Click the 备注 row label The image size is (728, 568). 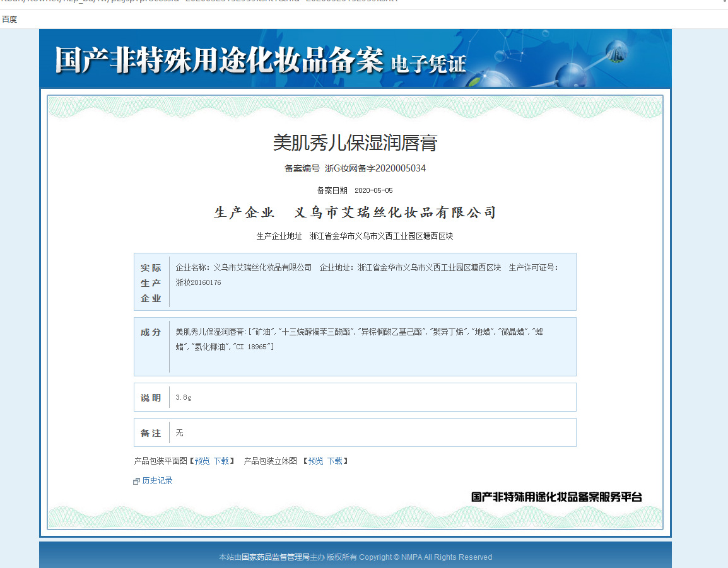pos(151,433)
